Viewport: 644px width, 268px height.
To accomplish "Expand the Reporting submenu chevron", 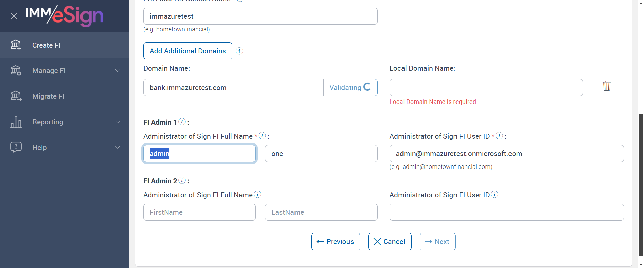I will pyautogui.click(x=118, y=122).
